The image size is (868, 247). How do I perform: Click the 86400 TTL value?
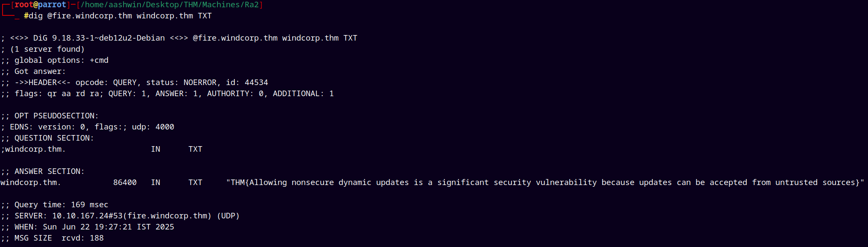pos(125,182)
